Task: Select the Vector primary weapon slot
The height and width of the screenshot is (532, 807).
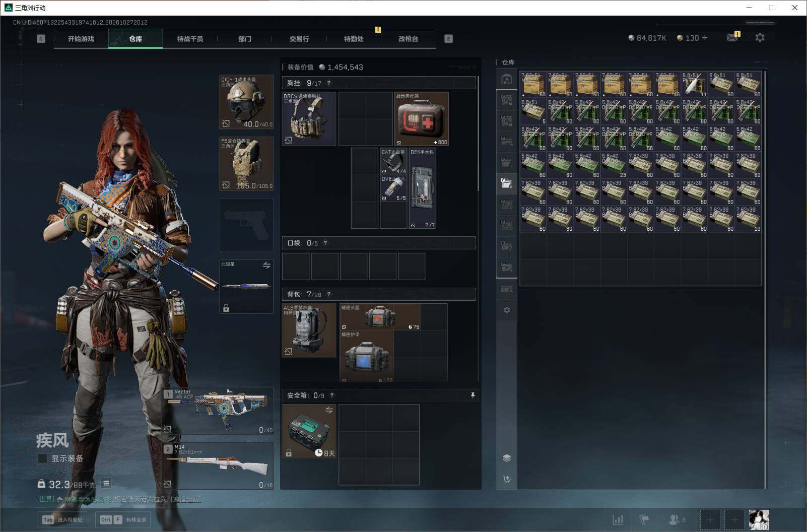Action: [x=218, y=411]
